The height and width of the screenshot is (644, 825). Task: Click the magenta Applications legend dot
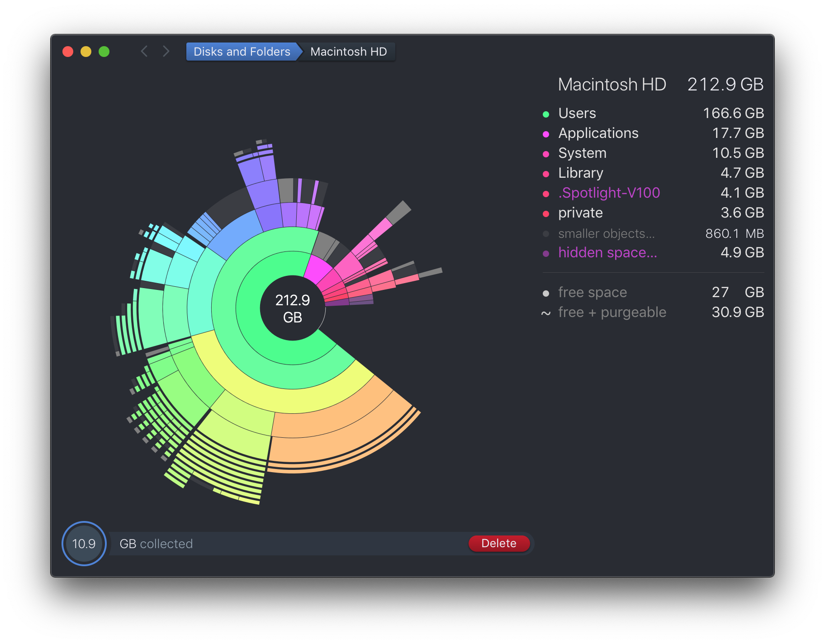tap(546, 134)
